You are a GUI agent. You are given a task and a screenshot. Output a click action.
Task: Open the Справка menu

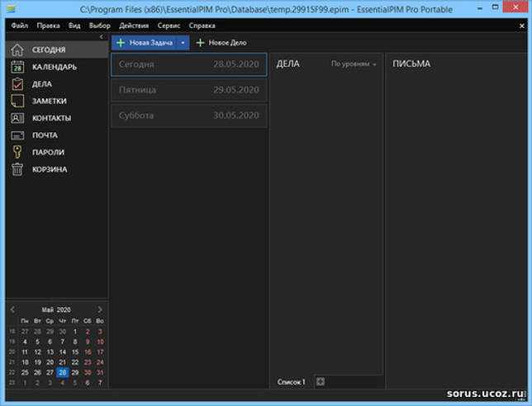202,26
